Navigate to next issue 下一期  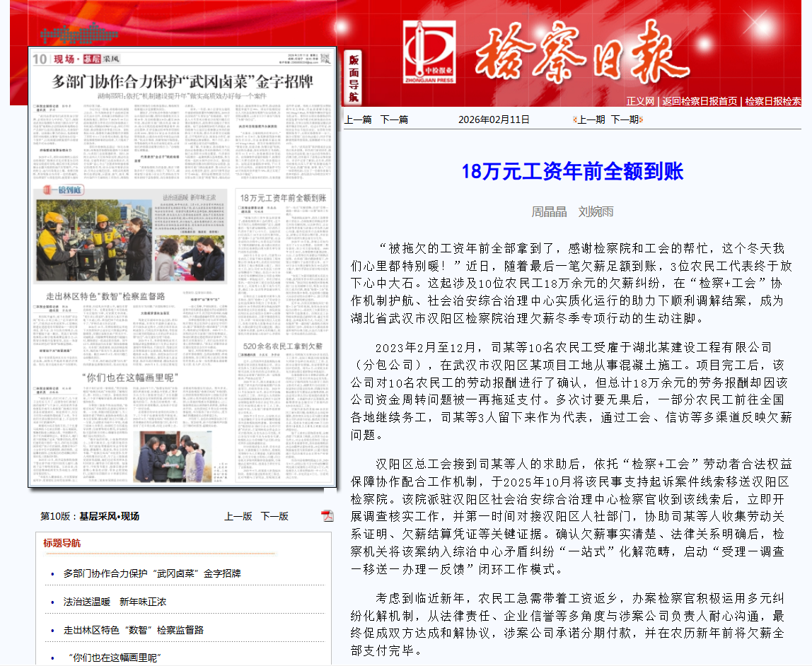625,119
